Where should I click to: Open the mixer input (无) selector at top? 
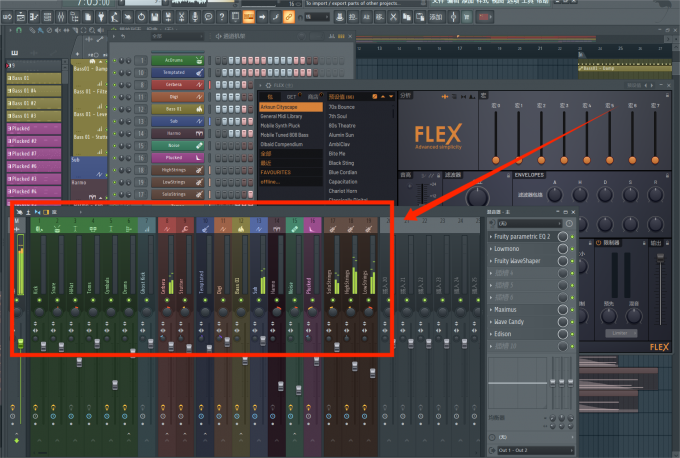pyautogui.click(x=520, y=223)
